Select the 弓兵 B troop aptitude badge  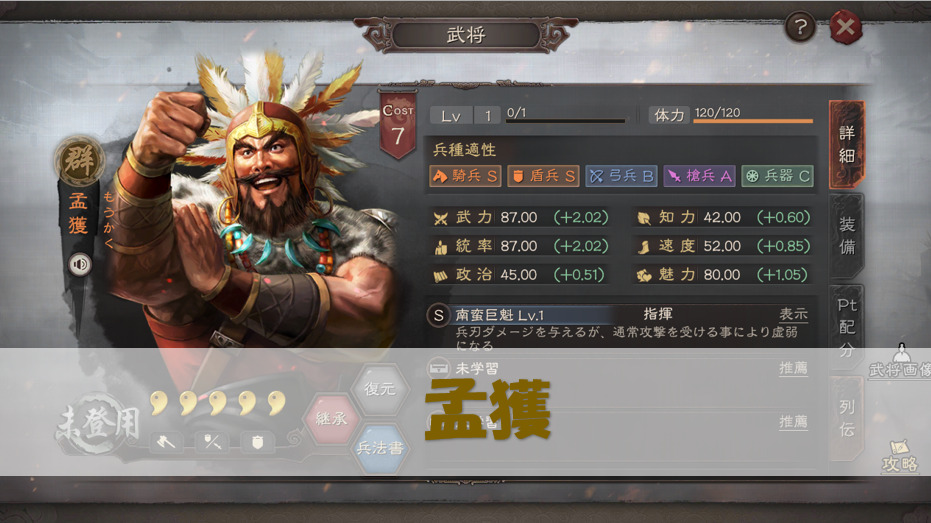(621, 176)
